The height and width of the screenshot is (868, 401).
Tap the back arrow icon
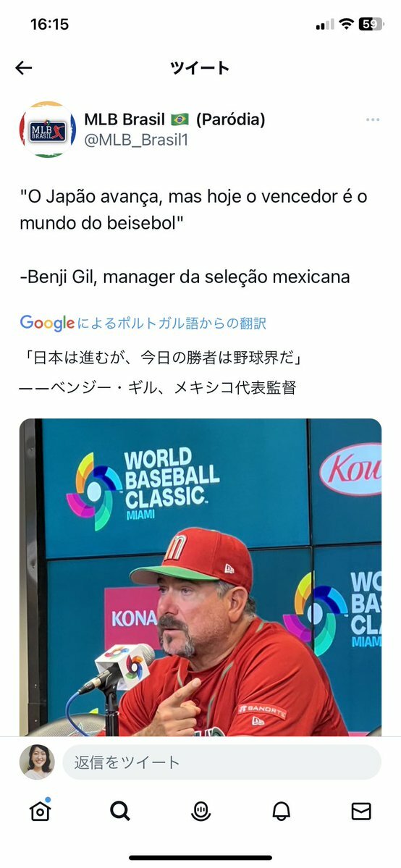(x=23, y=68)
